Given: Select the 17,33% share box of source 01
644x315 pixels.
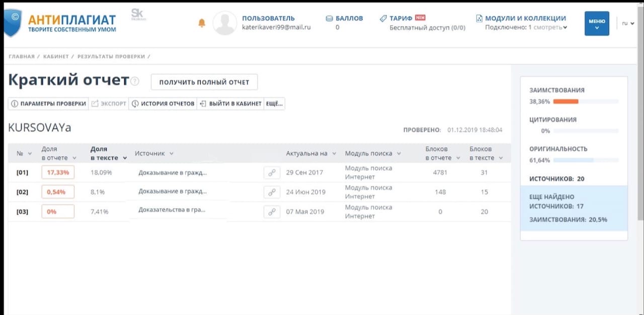Looking at the screenshot, I should [58, 172].
